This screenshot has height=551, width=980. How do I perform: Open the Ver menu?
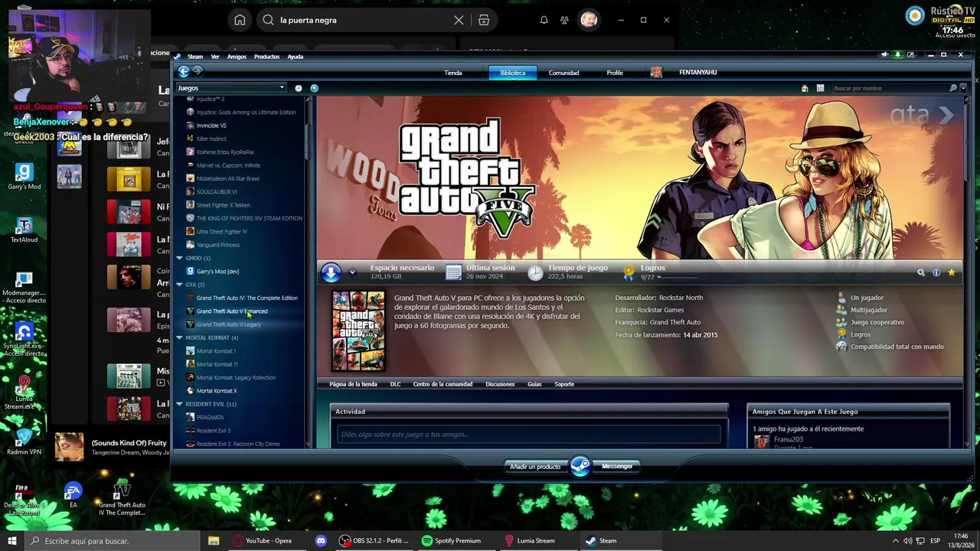coord(215,57)
